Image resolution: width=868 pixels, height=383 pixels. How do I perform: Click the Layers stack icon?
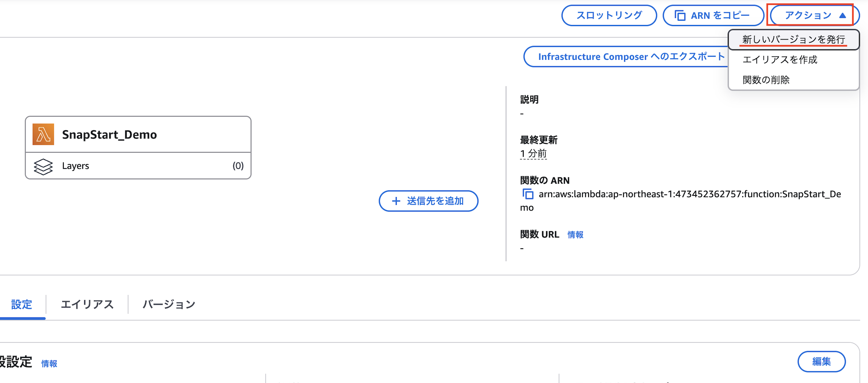(x=43, y=166)
